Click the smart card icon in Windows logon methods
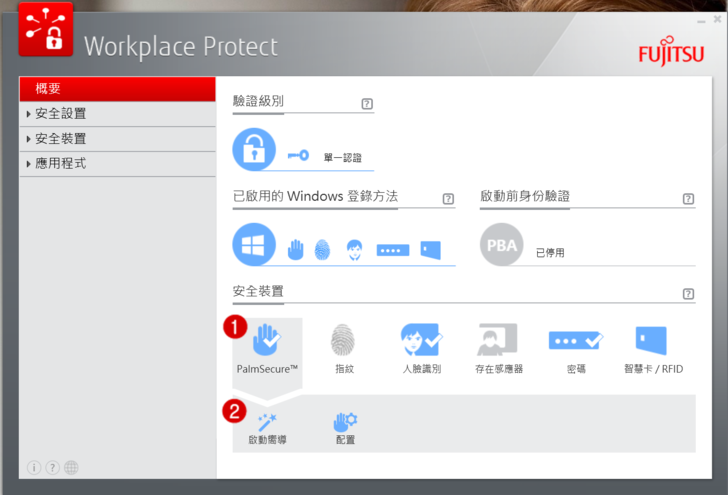The image size is (728, 495). [x=430, y=250]
